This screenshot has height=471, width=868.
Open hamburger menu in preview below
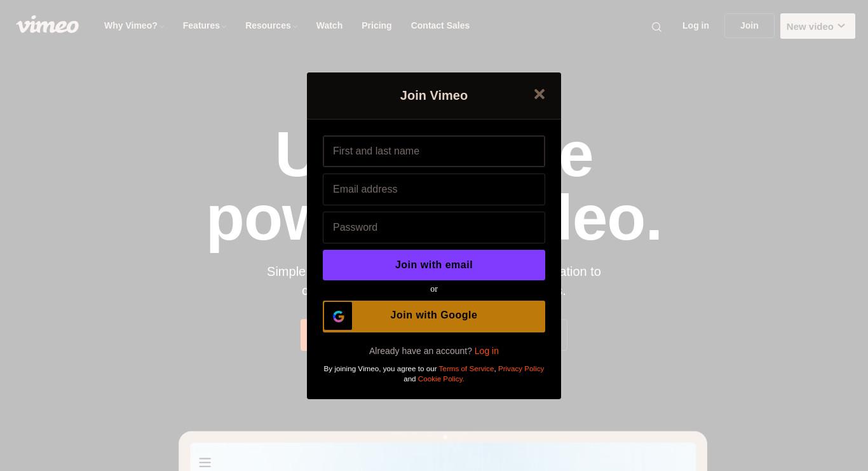[205, 463]
